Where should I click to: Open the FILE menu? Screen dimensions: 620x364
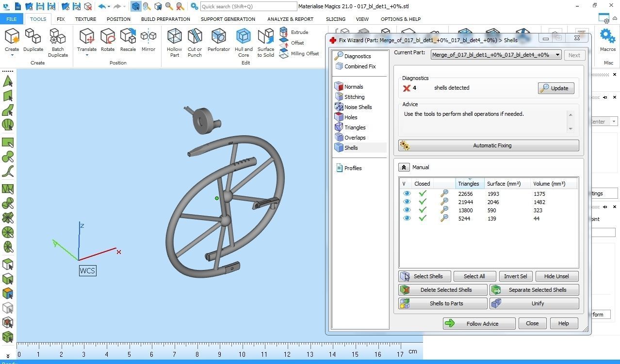point(12,19)
